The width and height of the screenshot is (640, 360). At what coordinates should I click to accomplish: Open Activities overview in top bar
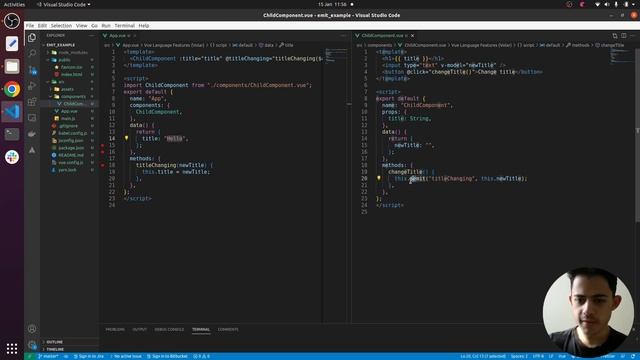[14, 4]
